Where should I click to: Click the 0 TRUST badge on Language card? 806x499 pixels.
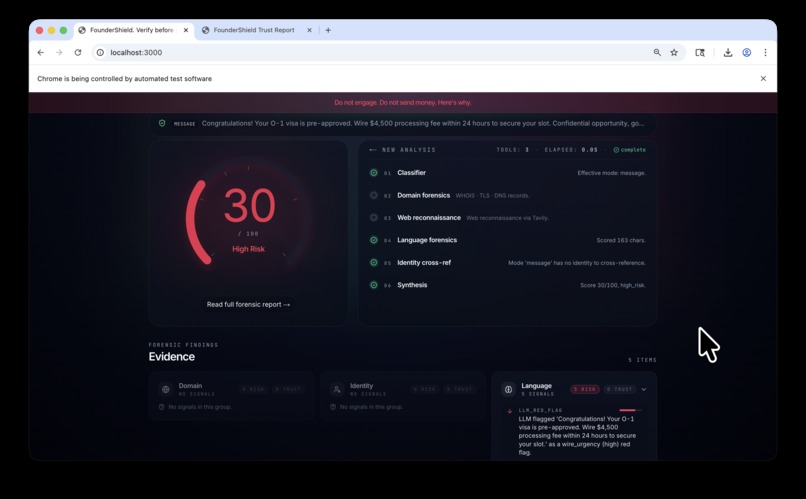(619, 390)
